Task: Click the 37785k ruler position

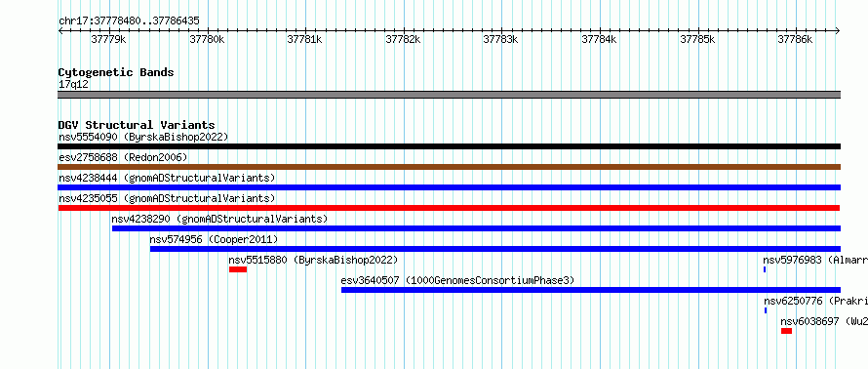Action: (697, 39)
